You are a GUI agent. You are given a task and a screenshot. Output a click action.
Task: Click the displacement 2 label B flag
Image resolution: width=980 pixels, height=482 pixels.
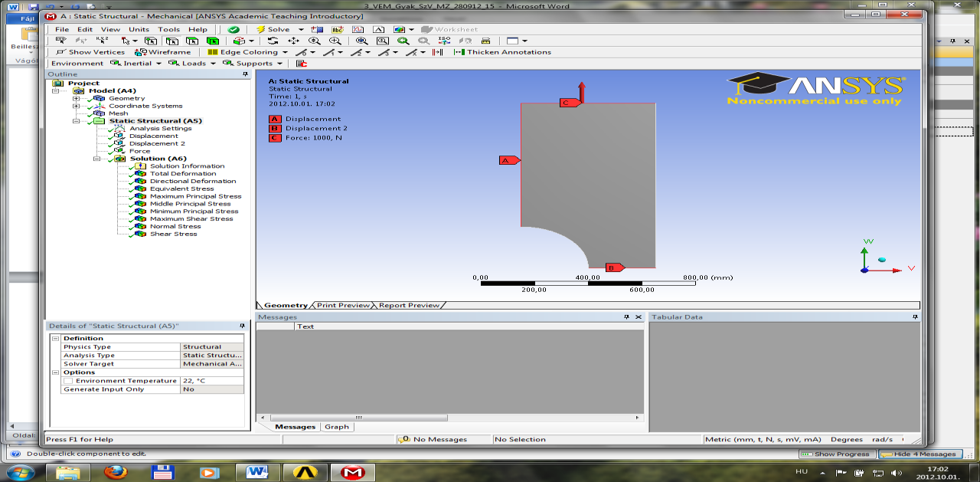[615, 267]
